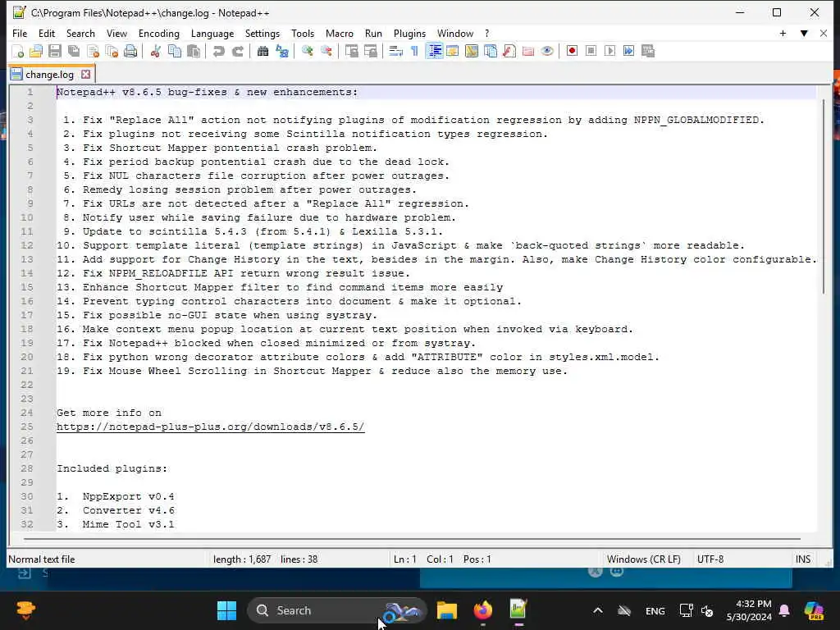The height and width of the screenshot is (630, 840).
Task: Click the Stop Recording macro icon
Action: pos(591,52)
